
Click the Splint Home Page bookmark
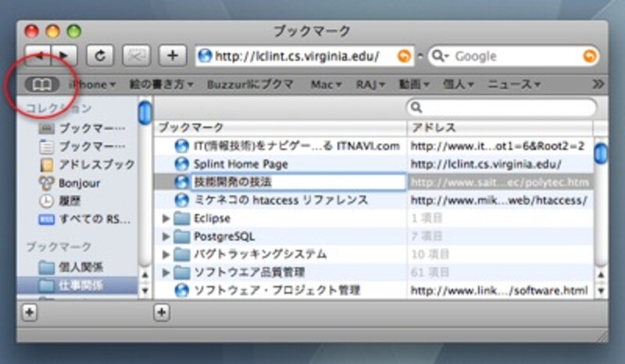pyautogui.click(x=241, y=164)
